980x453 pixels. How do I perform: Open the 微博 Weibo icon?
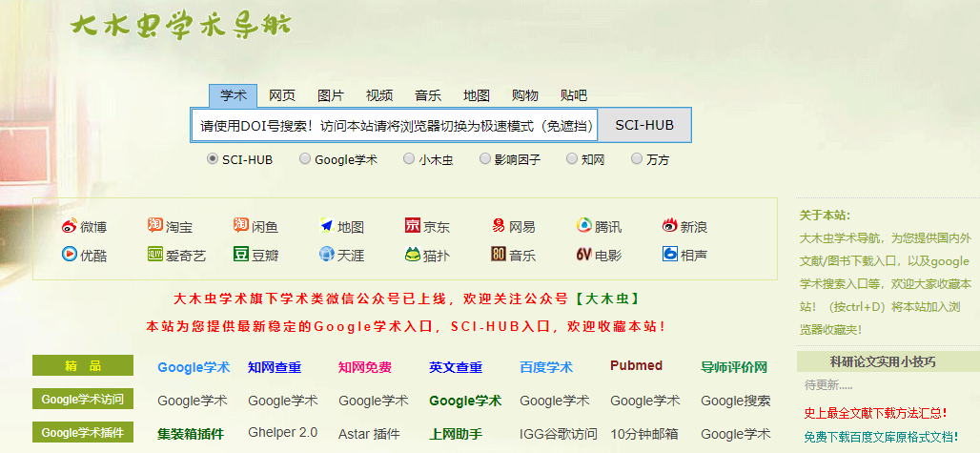coord(70,226)
